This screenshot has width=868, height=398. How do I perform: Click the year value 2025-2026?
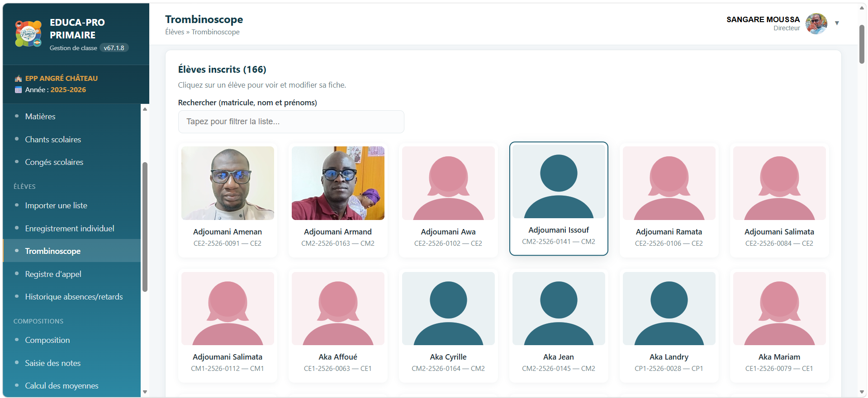[68, 90]
